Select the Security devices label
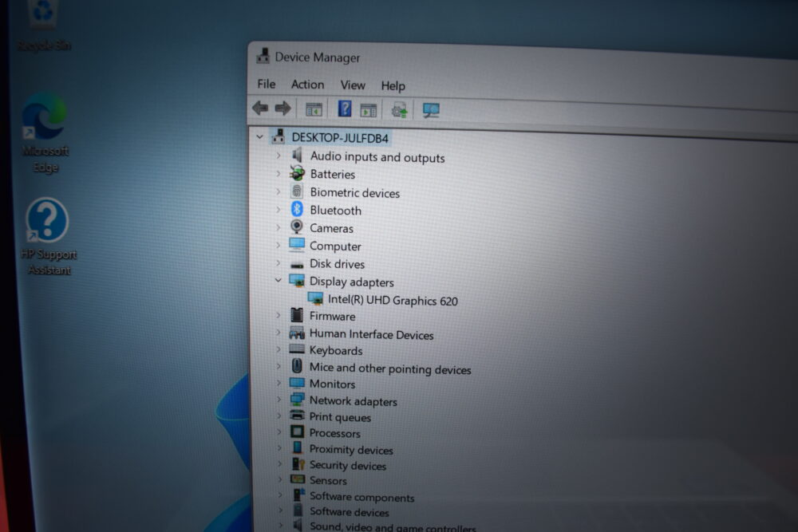 [348, 465]
